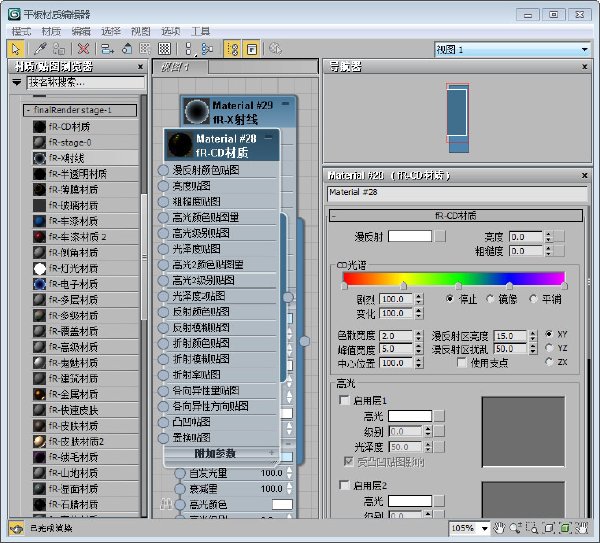
Task: Click the Lay Out All vertical icon
Action: click(x=188, y=49)
